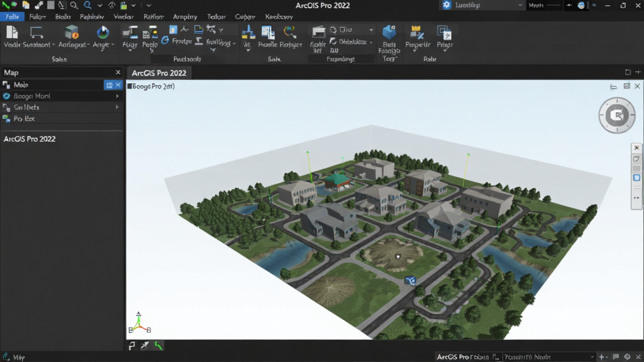
Task: Open the Lucablep combo box in title bar
Action: point(482,5)
